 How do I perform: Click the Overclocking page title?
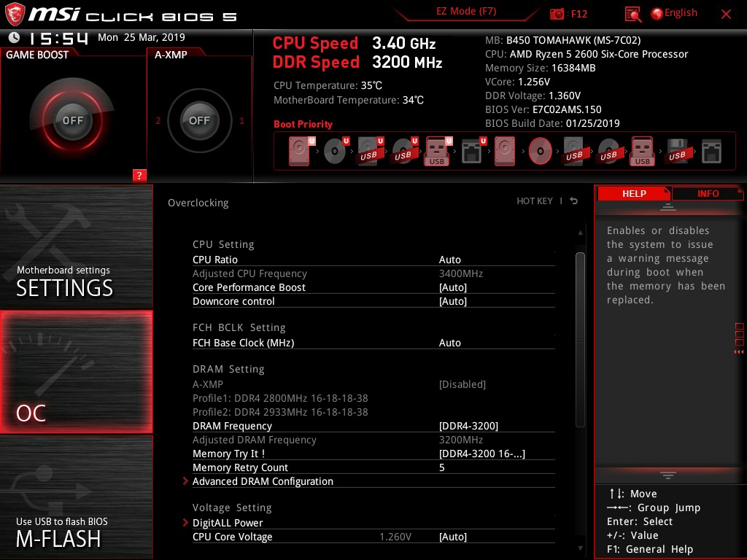coord(198,203)
